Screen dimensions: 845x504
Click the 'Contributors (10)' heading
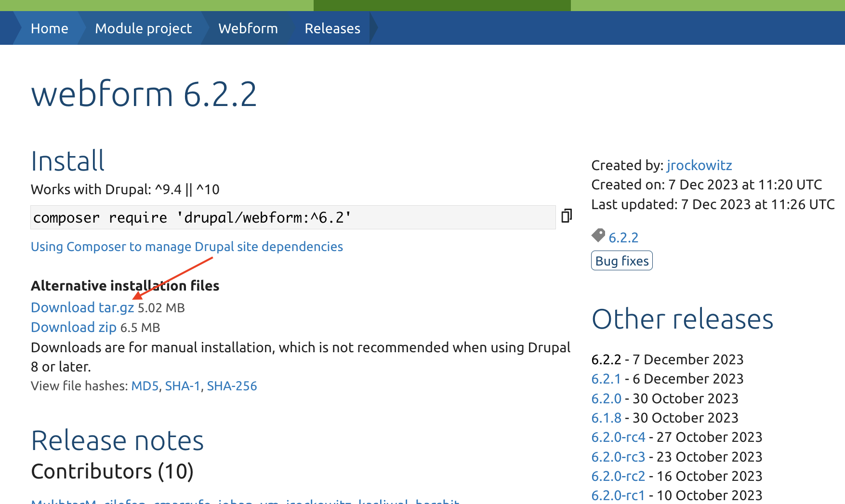click(x=112, y=471)
